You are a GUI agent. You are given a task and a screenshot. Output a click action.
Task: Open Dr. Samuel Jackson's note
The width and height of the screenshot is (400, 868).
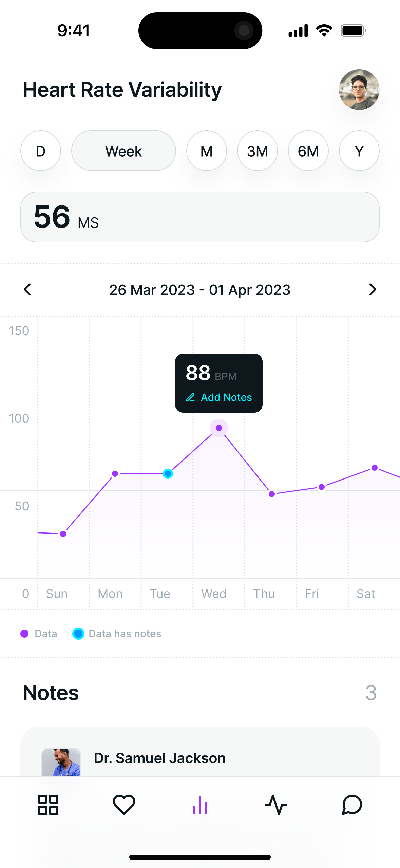tap(159, 758)
